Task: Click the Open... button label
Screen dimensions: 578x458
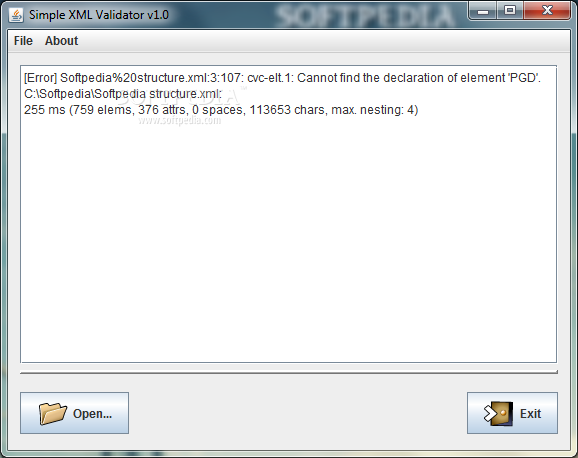Action: [x=92, y=414]
